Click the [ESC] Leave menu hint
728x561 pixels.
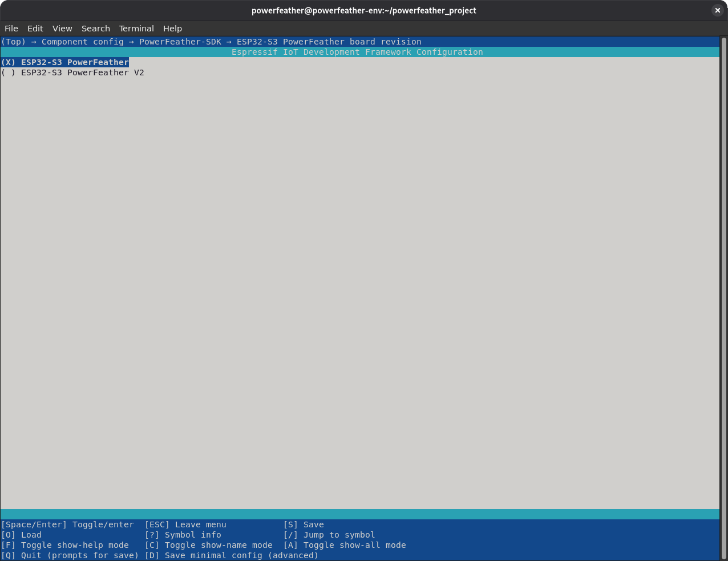(185, 524)
